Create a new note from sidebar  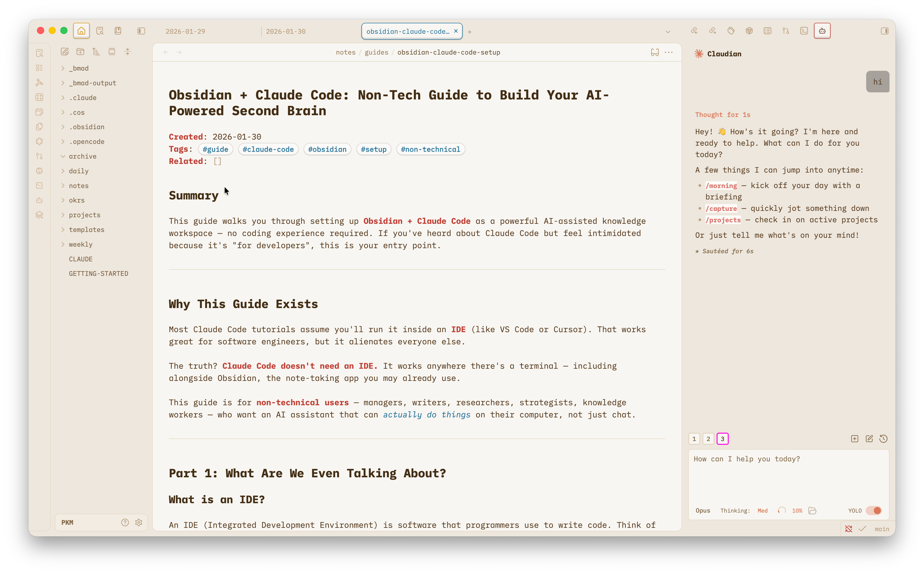click(64, 52)
